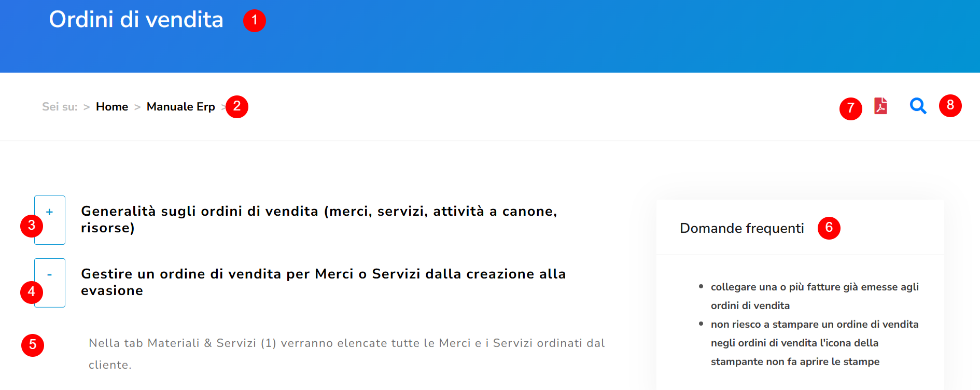Go to Home in the breadcrumb
This screenshot has height=390, width=980.
click(112, 106)
